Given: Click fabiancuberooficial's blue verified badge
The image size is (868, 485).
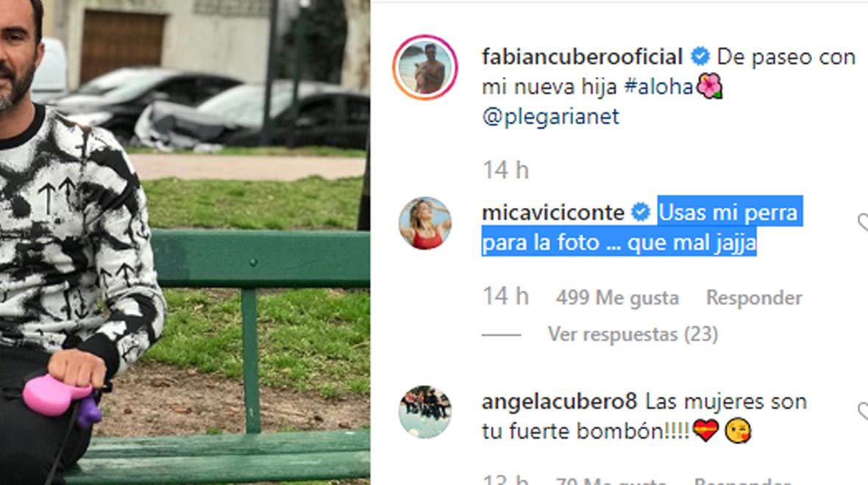Looking at the screenshot, I should click(700, 57).
